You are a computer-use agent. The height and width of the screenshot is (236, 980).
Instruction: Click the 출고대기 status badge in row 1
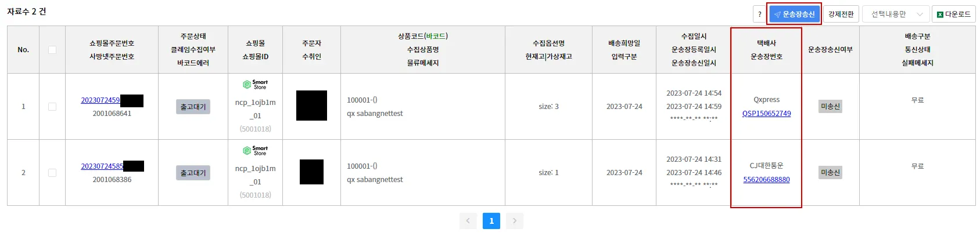click(193, 107)
